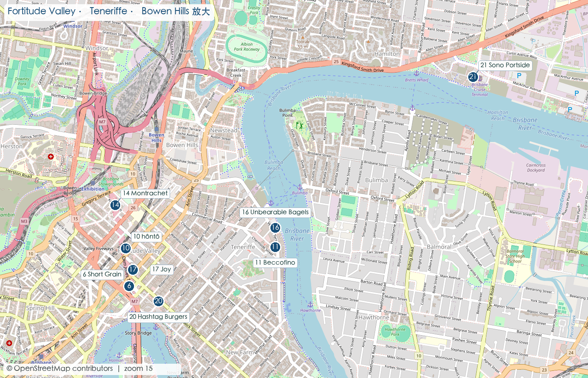Click the M7 highway shield near Bowen Bridge
This screenshot has height=378, width=588.
(x=102, y=122)
